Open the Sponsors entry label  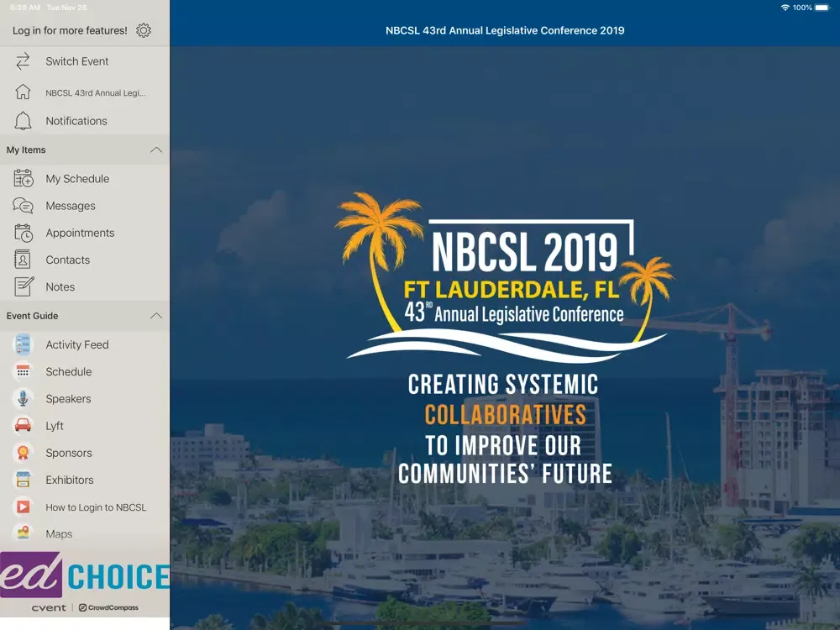(69, 453)
